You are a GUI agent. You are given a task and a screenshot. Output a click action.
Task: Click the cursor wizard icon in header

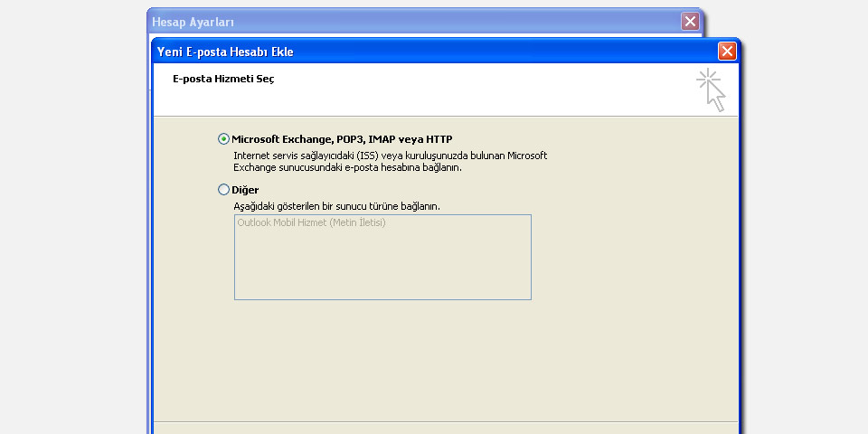tap(712, 90)
